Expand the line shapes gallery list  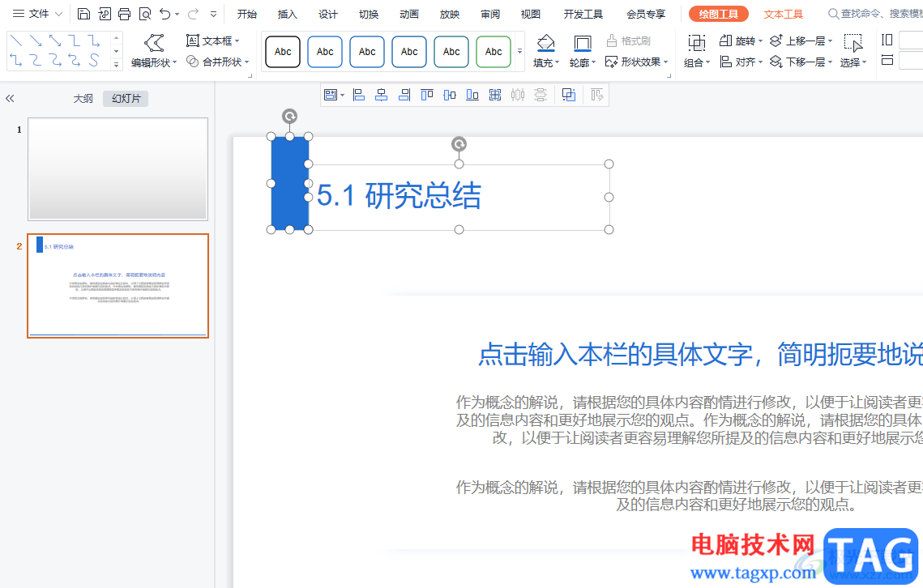[x=116, y=65]
